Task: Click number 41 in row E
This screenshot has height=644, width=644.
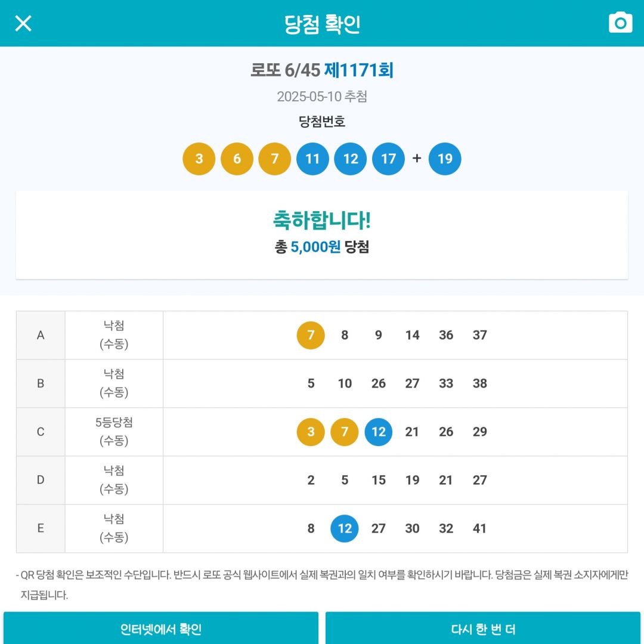Action: click(x=479, y=528)
